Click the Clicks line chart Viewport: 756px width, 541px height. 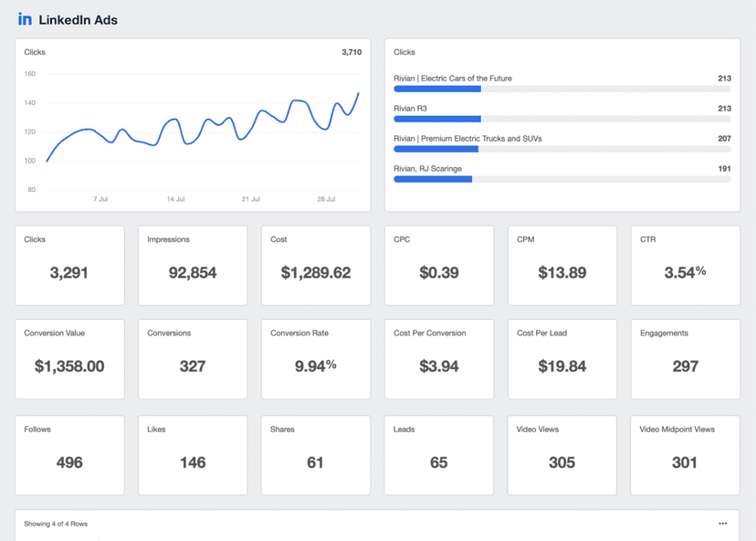click(x=201, y=133)
